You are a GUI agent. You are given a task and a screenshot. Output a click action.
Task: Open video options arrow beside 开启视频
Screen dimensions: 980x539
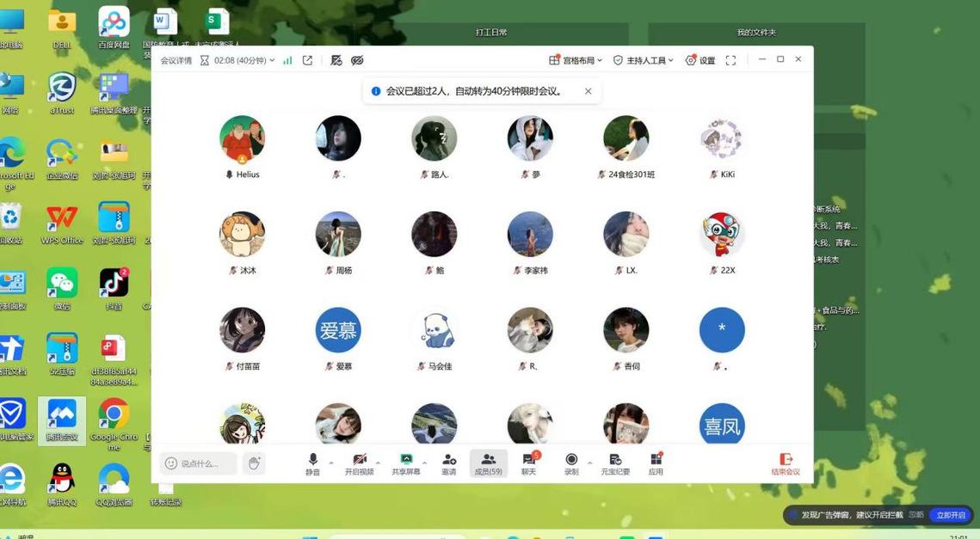click(378, 462)
